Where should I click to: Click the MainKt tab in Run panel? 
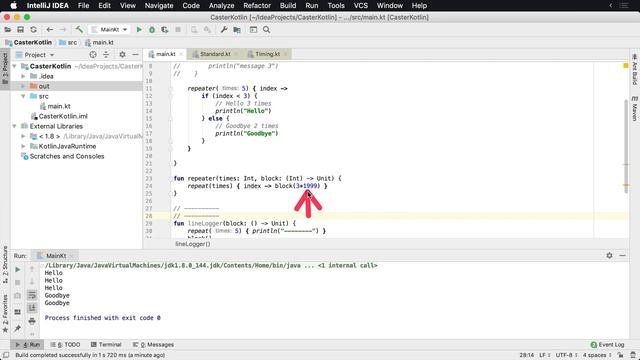[x=56, y=256]
